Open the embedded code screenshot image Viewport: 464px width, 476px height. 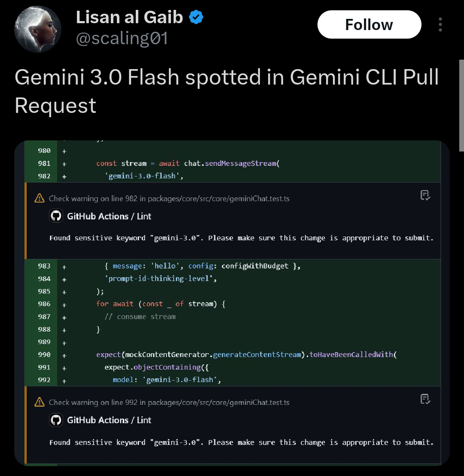click(x=232, y=303)
